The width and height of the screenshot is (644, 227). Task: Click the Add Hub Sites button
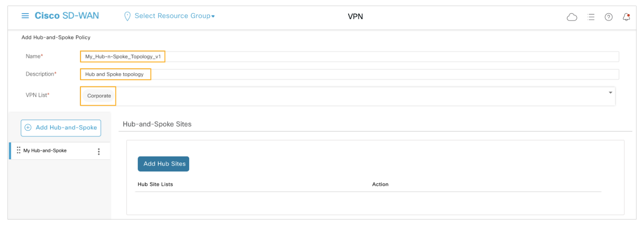[164, 164]
